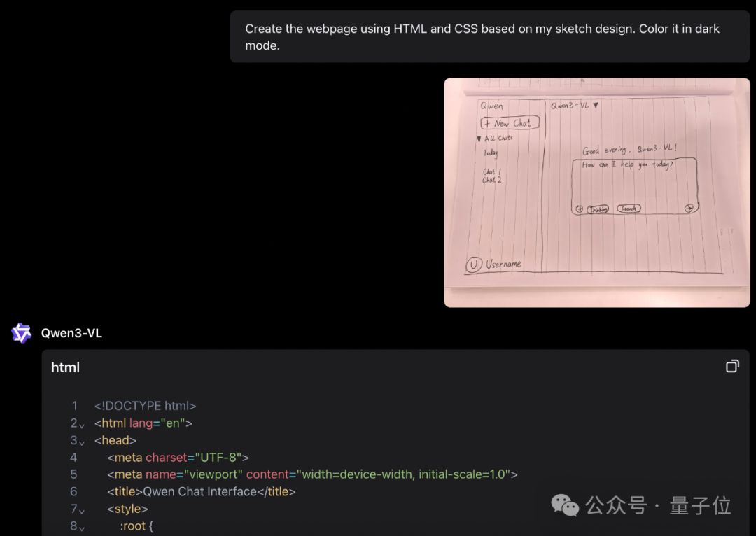
Task: Collapse the <html lang="en"> fold arrow
Action: (x=82, y=425)
